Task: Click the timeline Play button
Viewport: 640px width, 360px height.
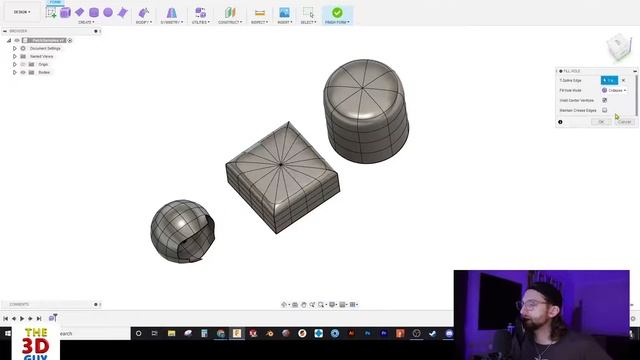Action: coord(22,318)
